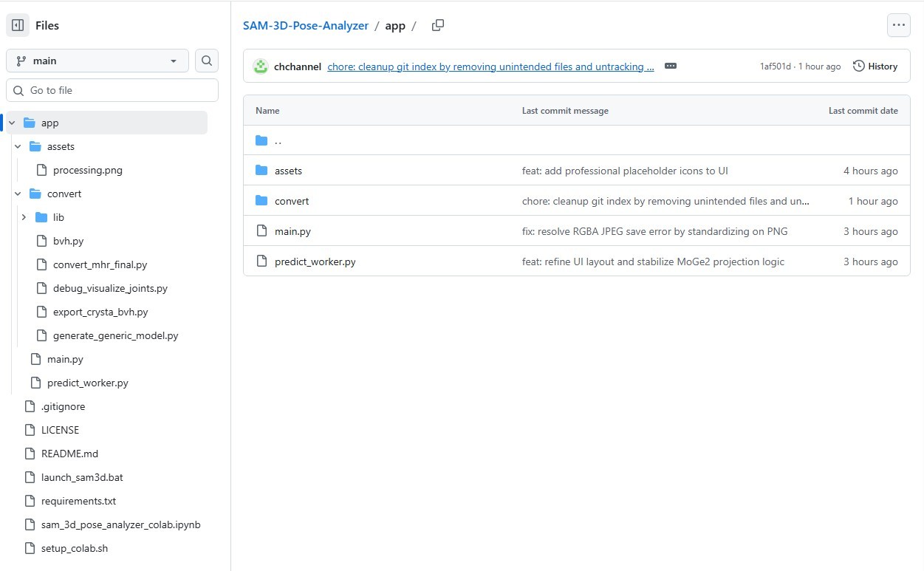This screenshot has width=924, height=571.
Task: Click Files panel heading
Action: 47,25
